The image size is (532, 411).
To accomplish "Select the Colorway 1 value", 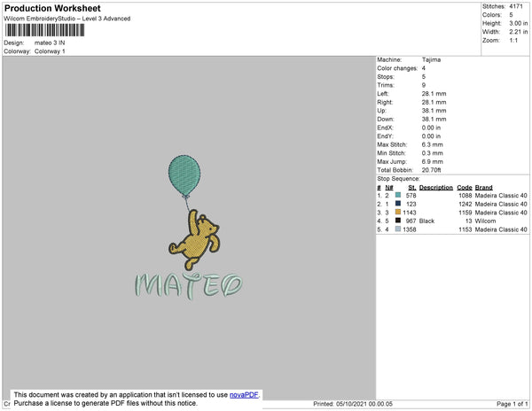I will click(50, 51).
